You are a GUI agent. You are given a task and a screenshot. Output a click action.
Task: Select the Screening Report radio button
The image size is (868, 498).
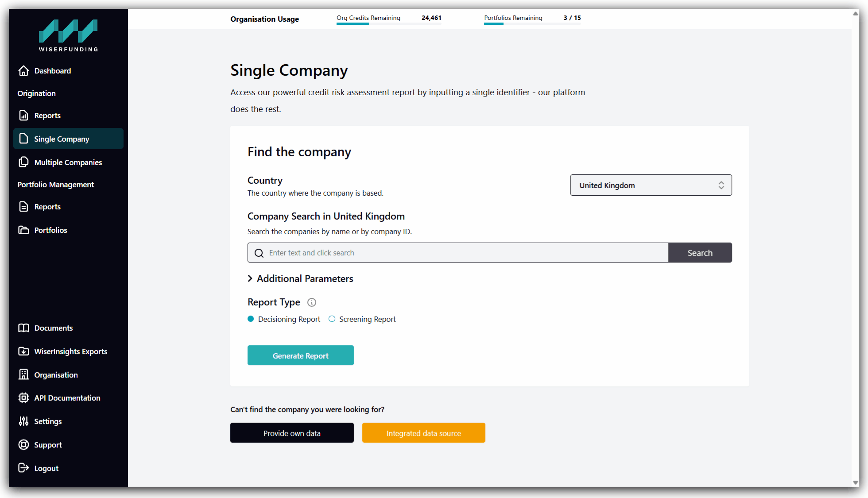332,319
